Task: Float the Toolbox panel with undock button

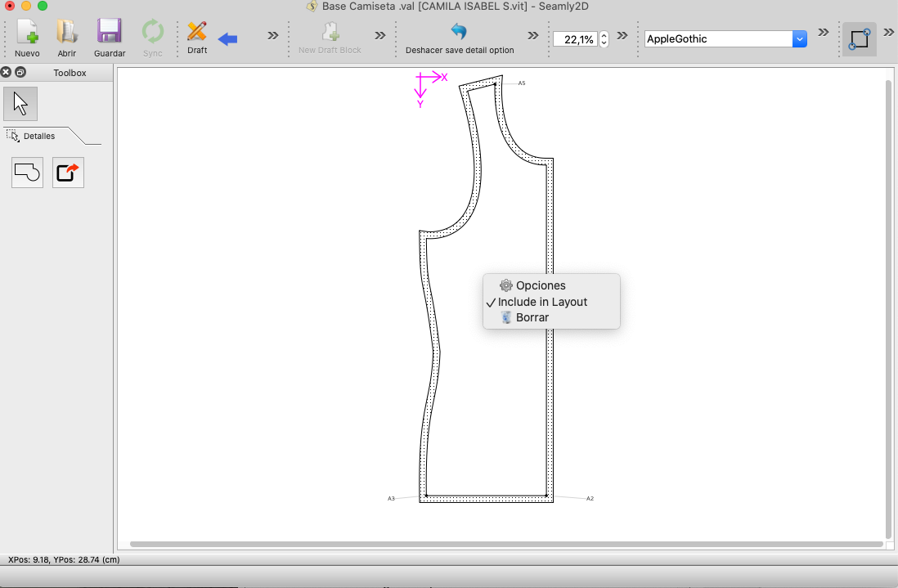Action: (x=20, y=73)
